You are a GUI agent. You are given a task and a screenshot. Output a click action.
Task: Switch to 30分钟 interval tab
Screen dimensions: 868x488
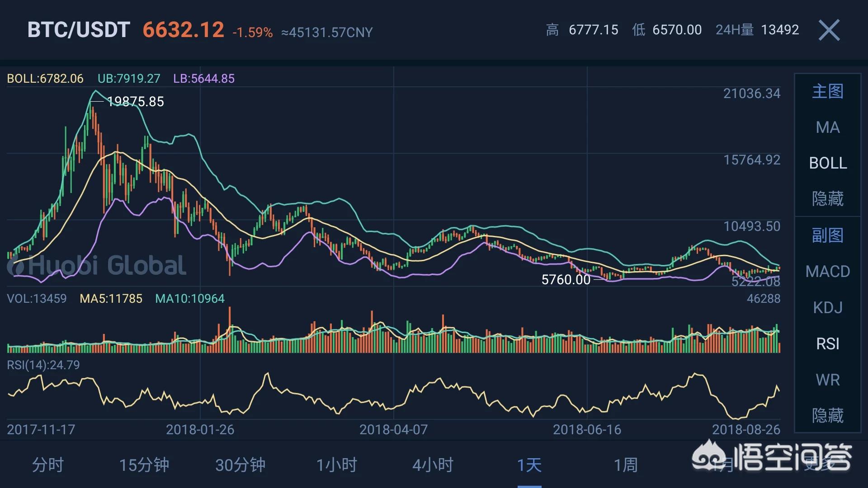tap(240, 465)
